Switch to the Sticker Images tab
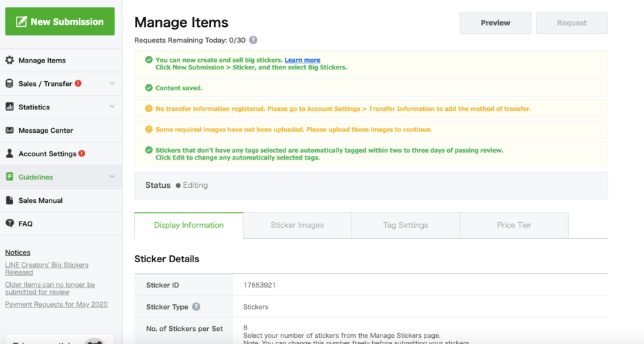 [x=297, y=225]
